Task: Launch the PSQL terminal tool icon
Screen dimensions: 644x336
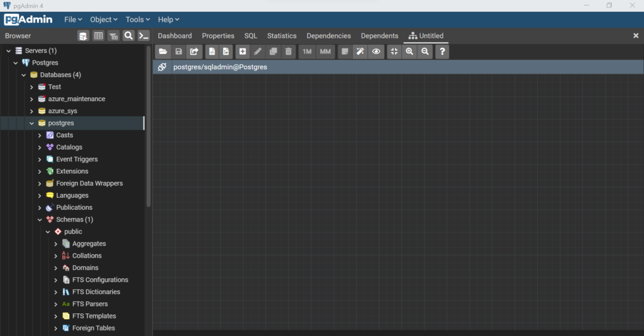Action: point(143,36)
